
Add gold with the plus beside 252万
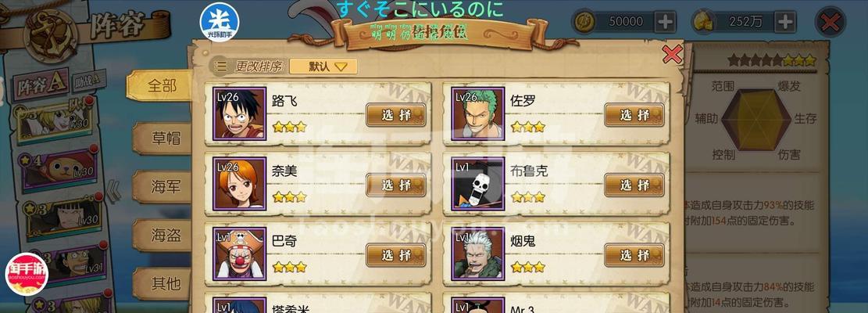click(785, 22)
